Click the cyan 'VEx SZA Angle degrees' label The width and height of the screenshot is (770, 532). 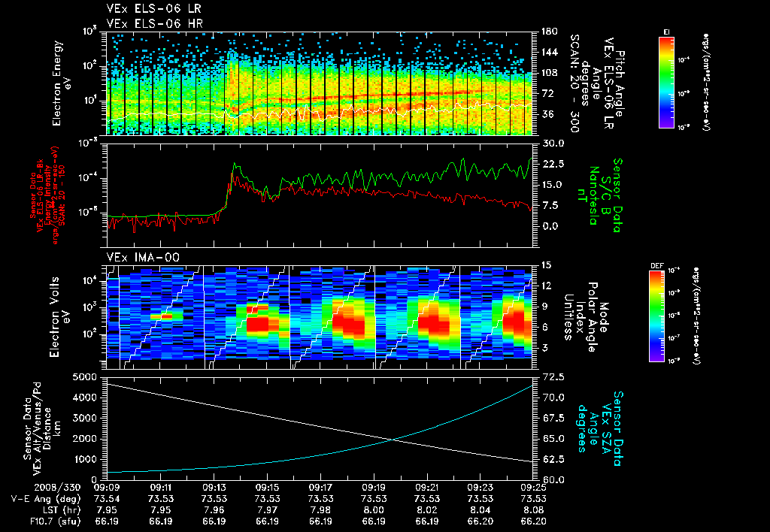tap(600, 428)
